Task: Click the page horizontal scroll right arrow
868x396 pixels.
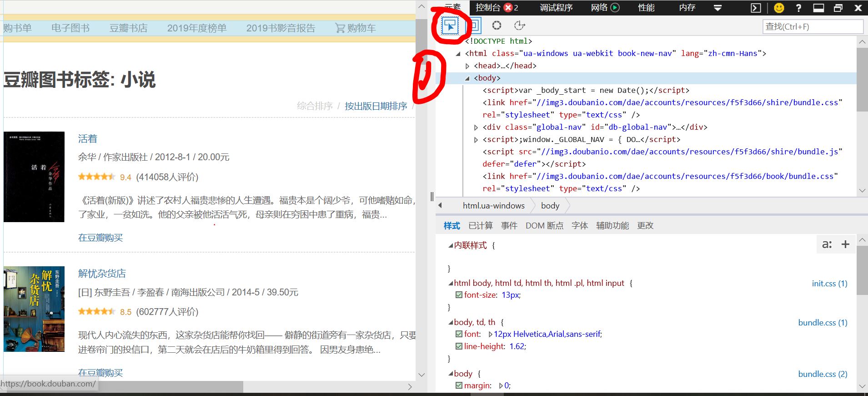Action: click(x=410, y=387)
